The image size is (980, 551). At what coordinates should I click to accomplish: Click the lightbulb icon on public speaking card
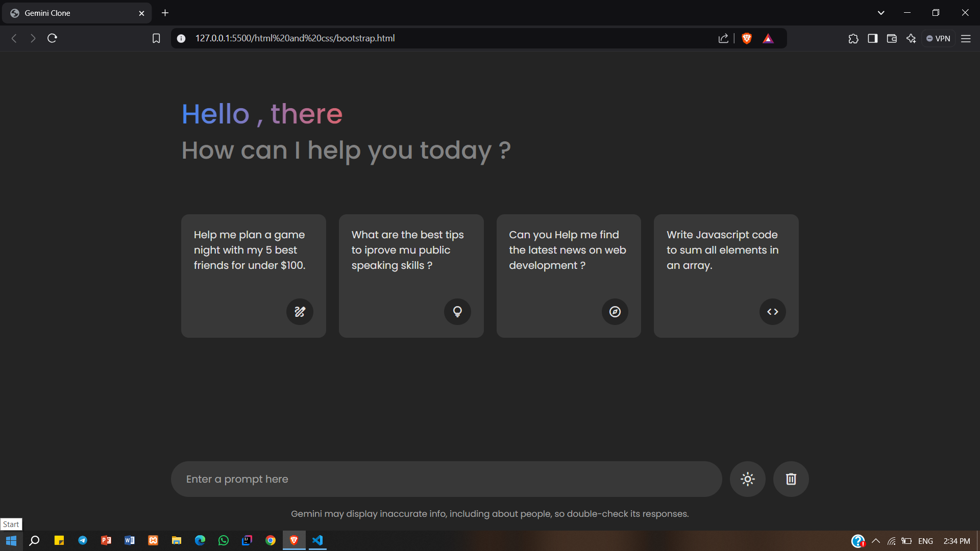pos(457,312)
